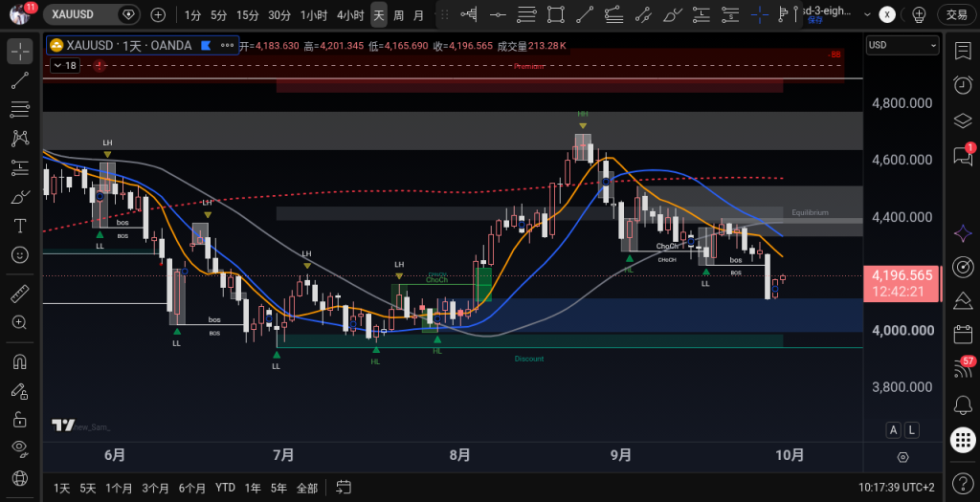Click the purple sparkle icon in right sidebar
Viewport: 980px width, 502px height.
(963, 233)
